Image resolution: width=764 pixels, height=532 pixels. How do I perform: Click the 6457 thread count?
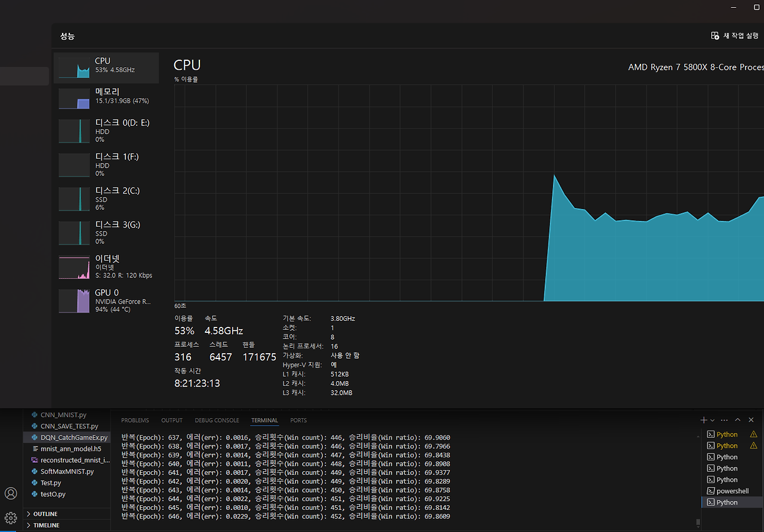click(x=221, y=357)
